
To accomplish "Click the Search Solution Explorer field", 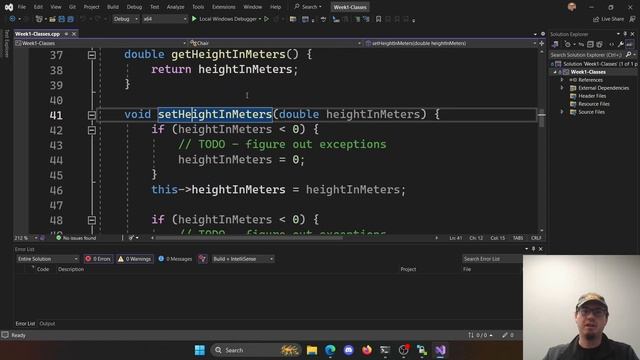I will [587, 55].
